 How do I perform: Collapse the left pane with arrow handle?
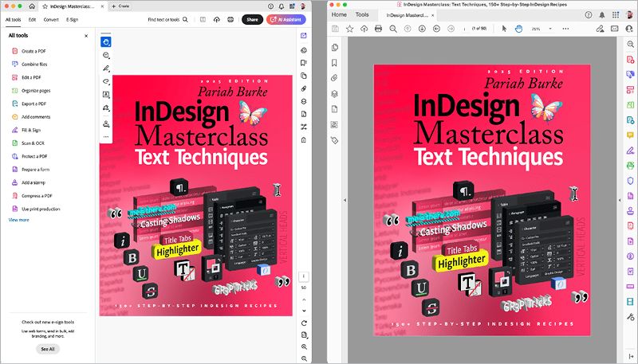344,200
